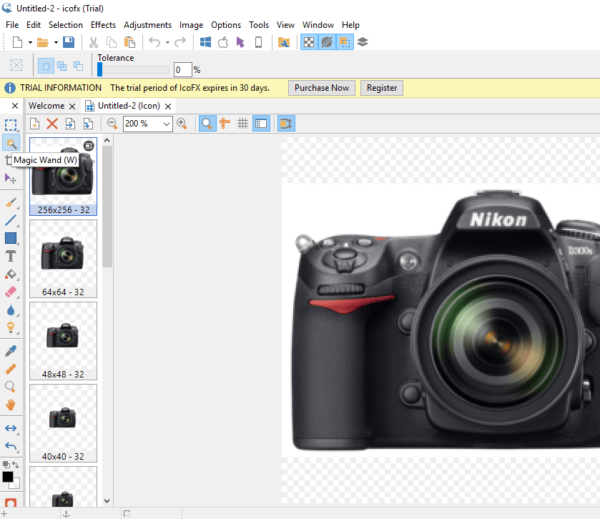Click the Register button
The height and width of the screenshot is (519, 600).
(x=382, y=88)
